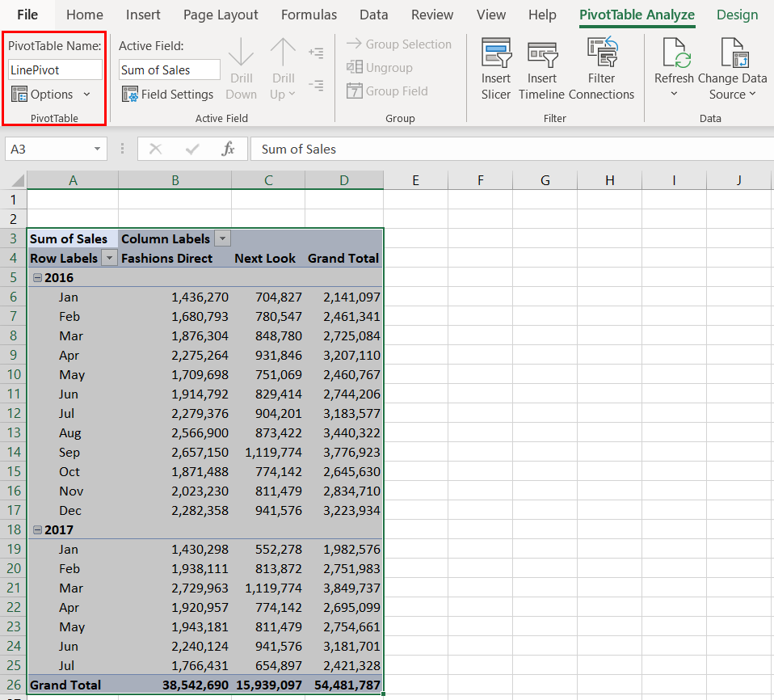Click the Insert Function fx icon
Image resolution: width=774 pixels, height=700 pixels.
tap(229, 149)
